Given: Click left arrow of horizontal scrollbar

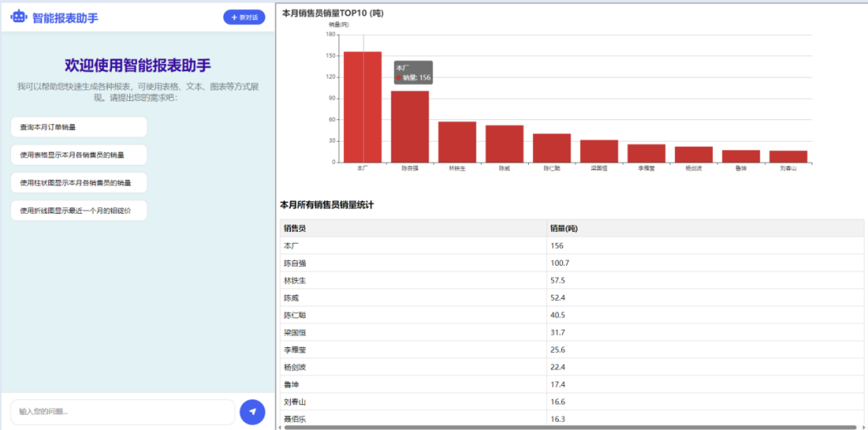Looking at the screenshot, I should (279, 427).
